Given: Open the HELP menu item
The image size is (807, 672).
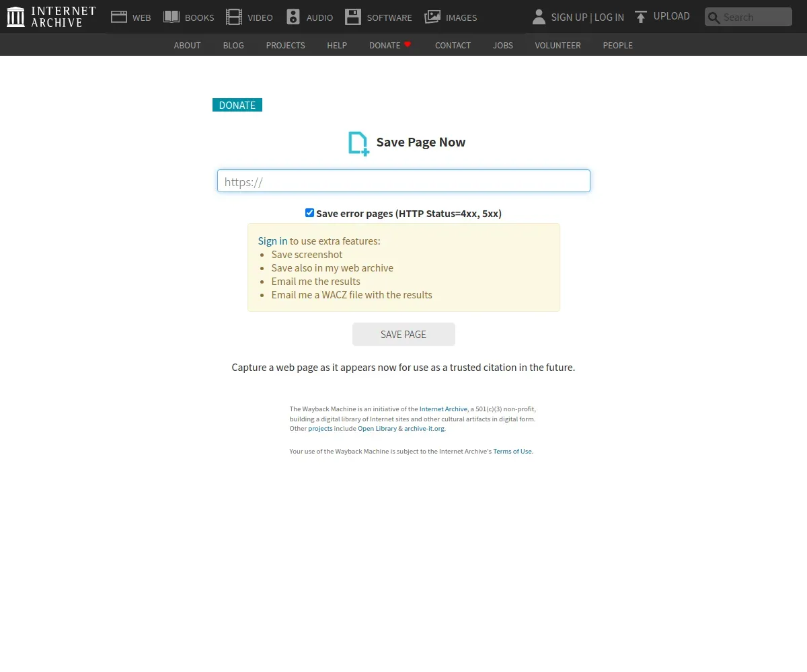Looking at the screenshot, I should [337, 45].
